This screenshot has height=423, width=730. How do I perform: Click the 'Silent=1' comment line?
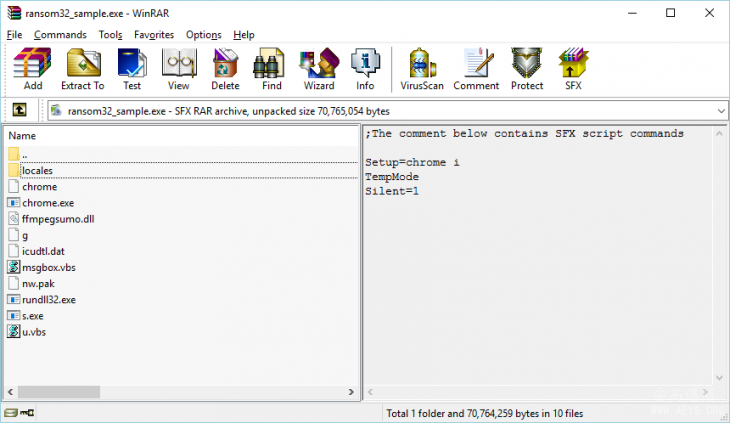click(x=392, y=191)
